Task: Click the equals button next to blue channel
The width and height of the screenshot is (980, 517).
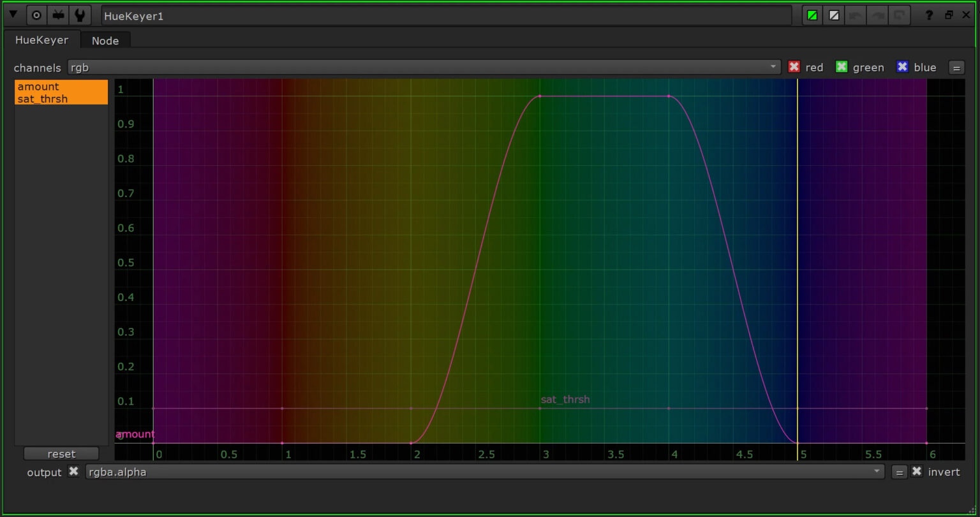Action: tap(956, 68)
